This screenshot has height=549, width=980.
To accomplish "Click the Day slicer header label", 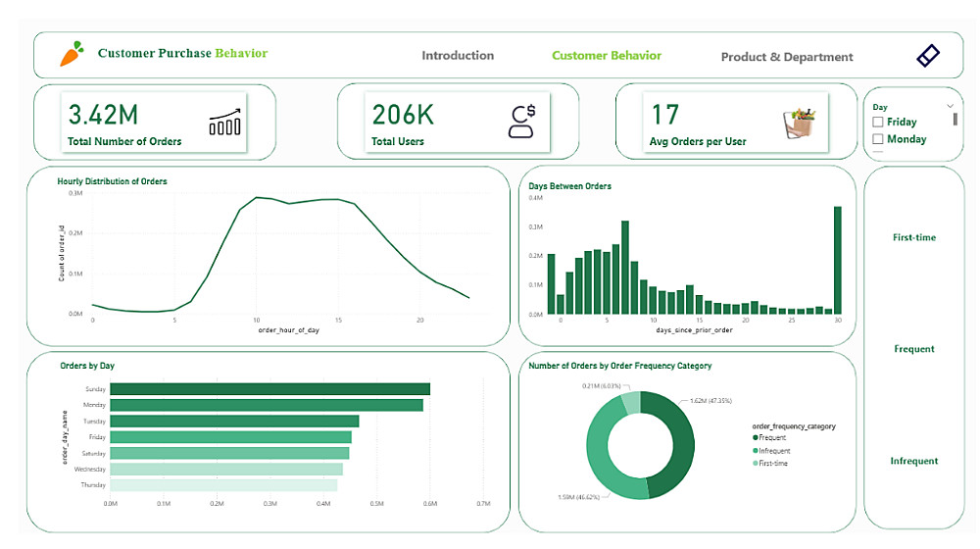I will tap(880, 107).
